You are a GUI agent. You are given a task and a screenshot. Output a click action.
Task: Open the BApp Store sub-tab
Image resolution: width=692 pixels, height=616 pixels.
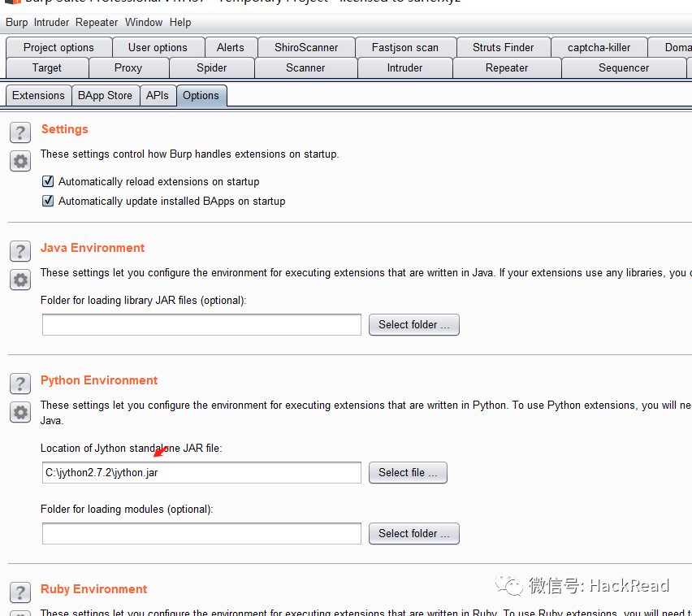click(105, 95)
